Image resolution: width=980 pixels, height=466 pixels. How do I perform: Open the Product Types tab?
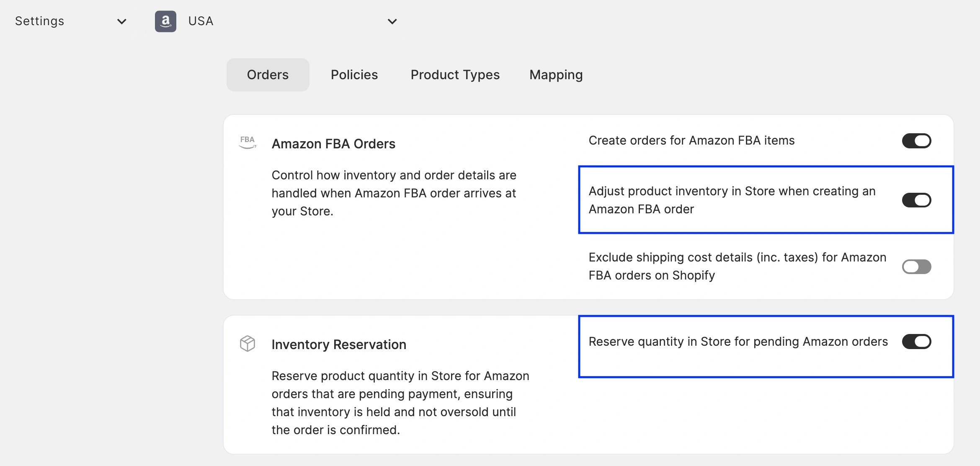pos(455,75)
